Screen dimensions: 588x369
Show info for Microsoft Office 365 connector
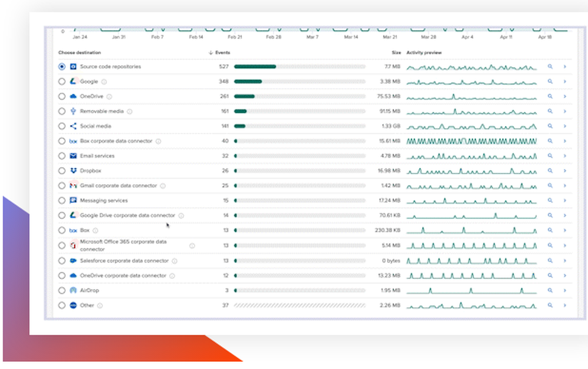coord(192,246)
